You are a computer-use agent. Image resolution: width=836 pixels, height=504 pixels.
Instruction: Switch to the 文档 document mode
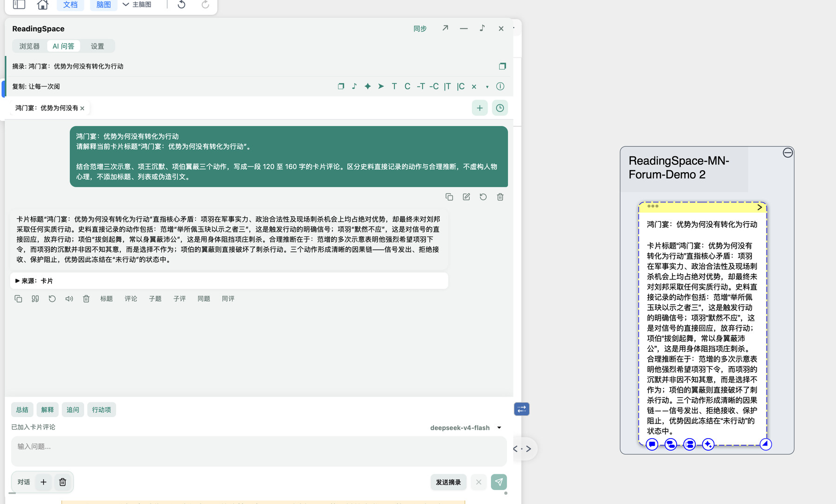(70, 5)
